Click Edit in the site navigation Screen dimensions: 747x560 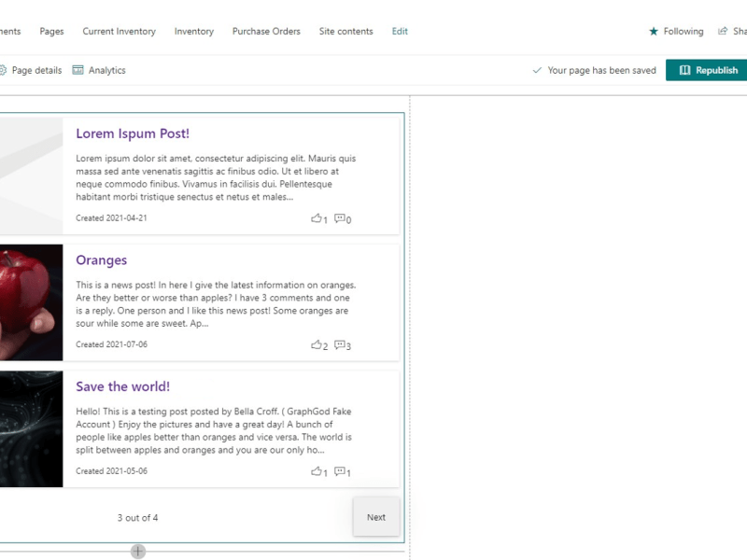point(400,31)
